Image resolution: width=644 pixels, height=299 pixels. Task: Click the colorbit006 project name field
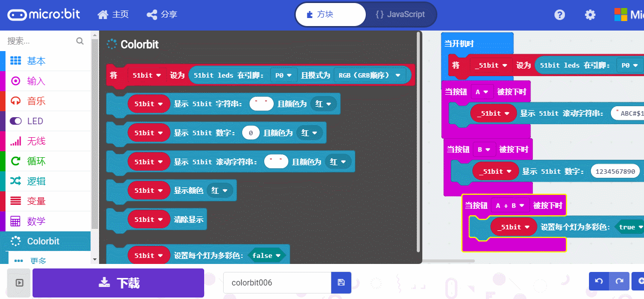(277, 282)
